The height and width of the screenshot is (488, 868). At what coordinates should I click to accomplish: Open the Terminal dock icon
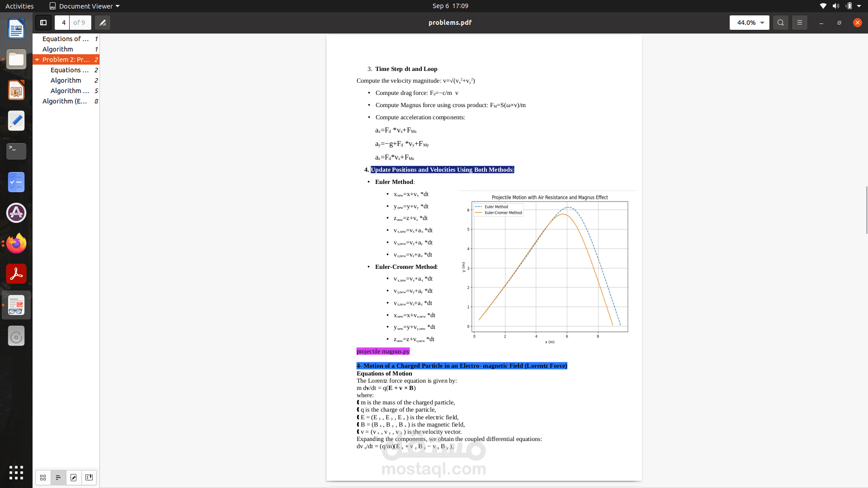16,151
